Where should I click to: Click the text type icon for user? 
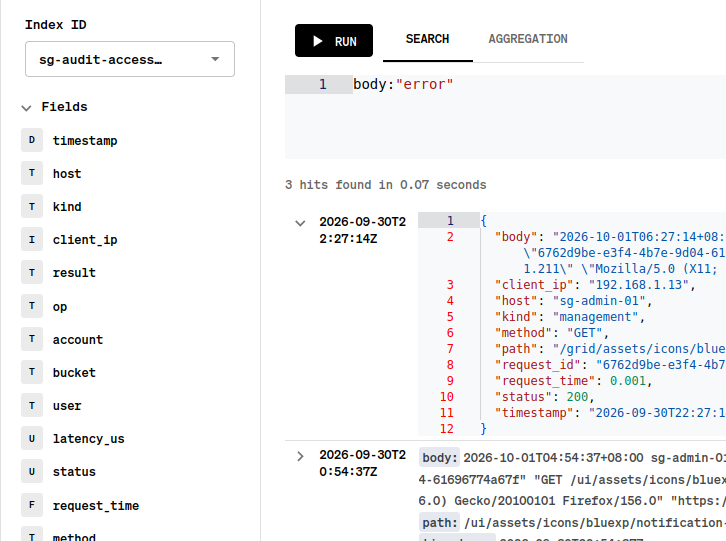(x=32, y=405)
